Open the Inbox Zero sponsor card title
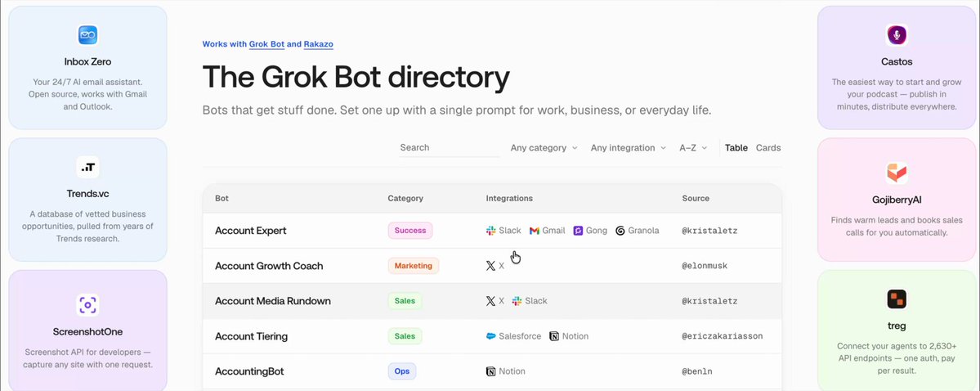Viewport: 980px width, 391px height. 87,62
